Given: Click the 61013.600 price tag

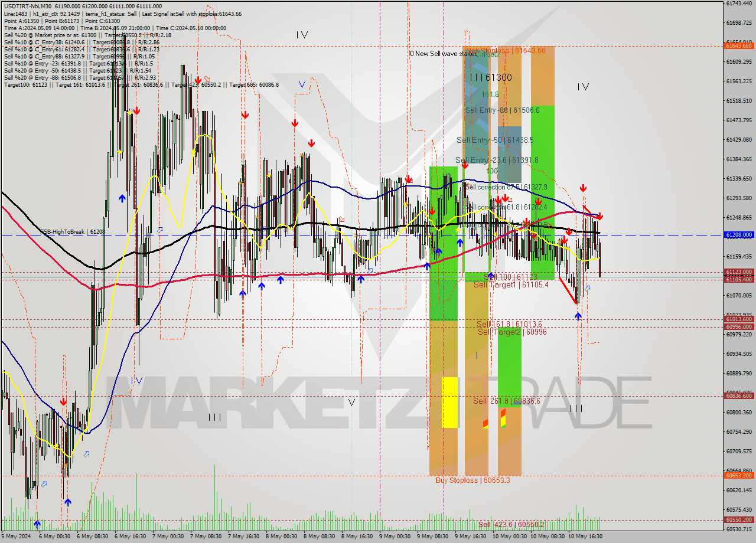Looking at the screenshot, I should pos(738,319).
